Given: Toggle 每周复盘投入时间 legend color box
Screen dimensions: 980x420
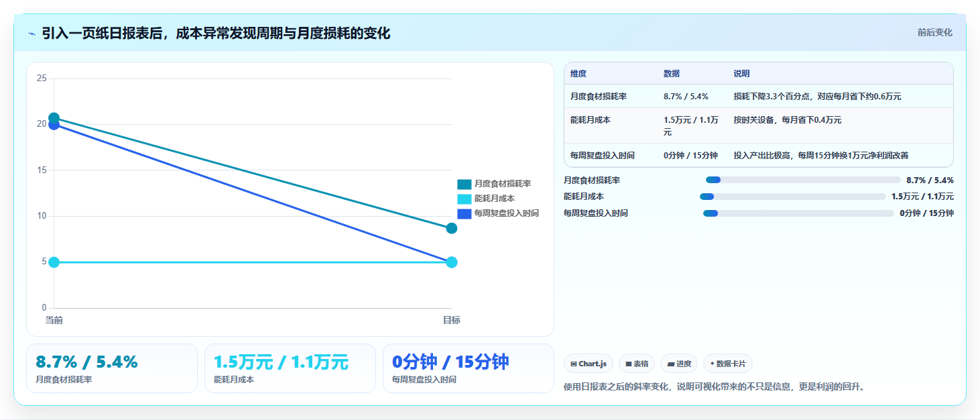Looking at the screenshot, I should pyautogui.click(x=465, y=213).
